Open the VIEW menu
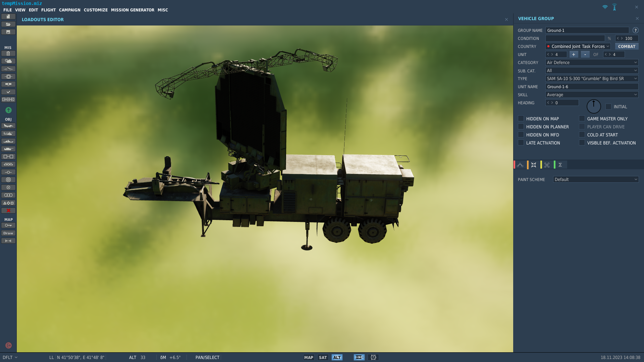The height and width of the screenshot is (362, 644). tap(20, 10)
